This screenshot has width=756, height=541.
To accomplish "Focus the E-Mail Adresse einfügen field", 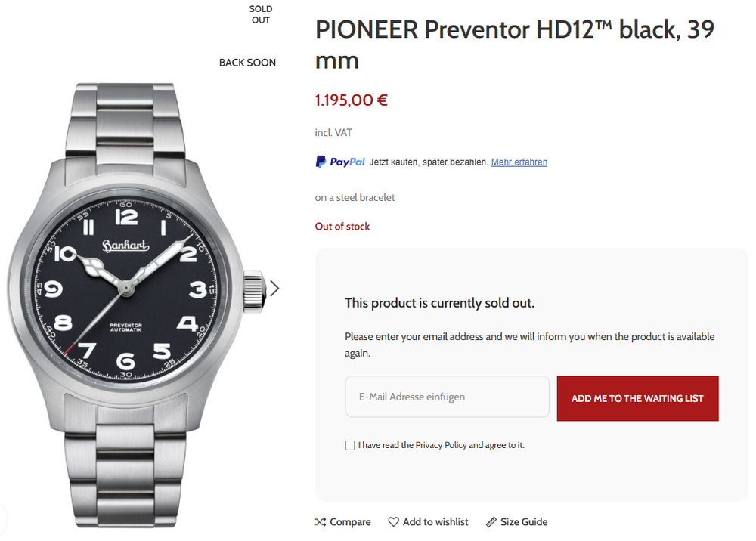I will [x=447, y=397].
